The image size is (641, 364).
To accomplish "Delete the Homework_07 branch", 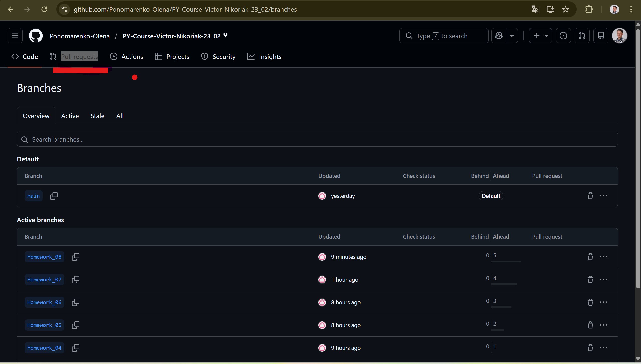I will (590, 280).
